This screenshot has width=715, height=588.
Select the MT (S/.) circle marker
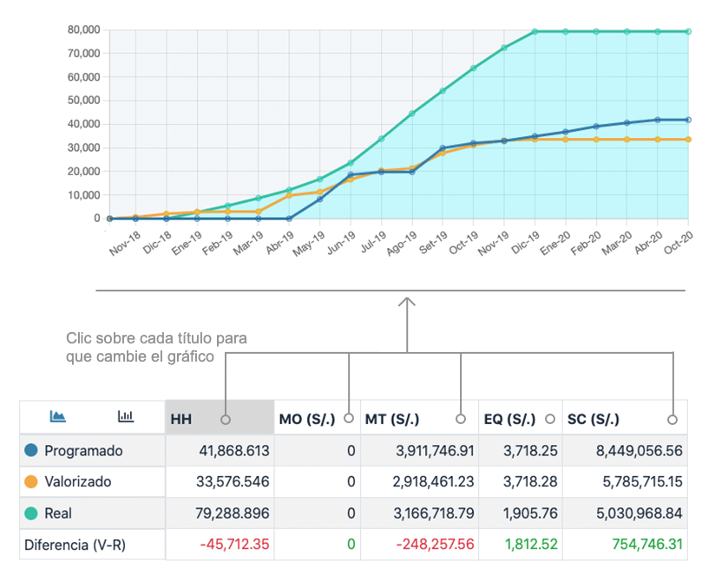(x=461, y=418)
